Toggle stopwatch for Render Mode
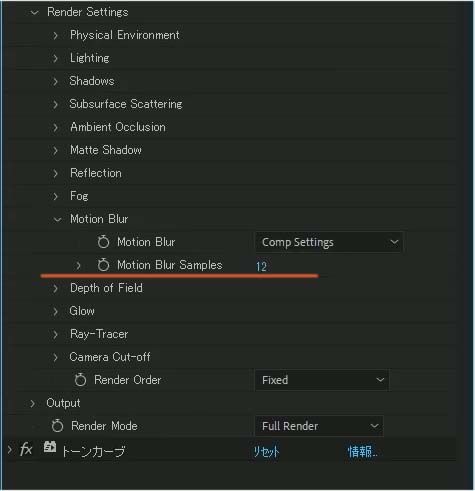This screenshot has width=475, height=491. 57,426
